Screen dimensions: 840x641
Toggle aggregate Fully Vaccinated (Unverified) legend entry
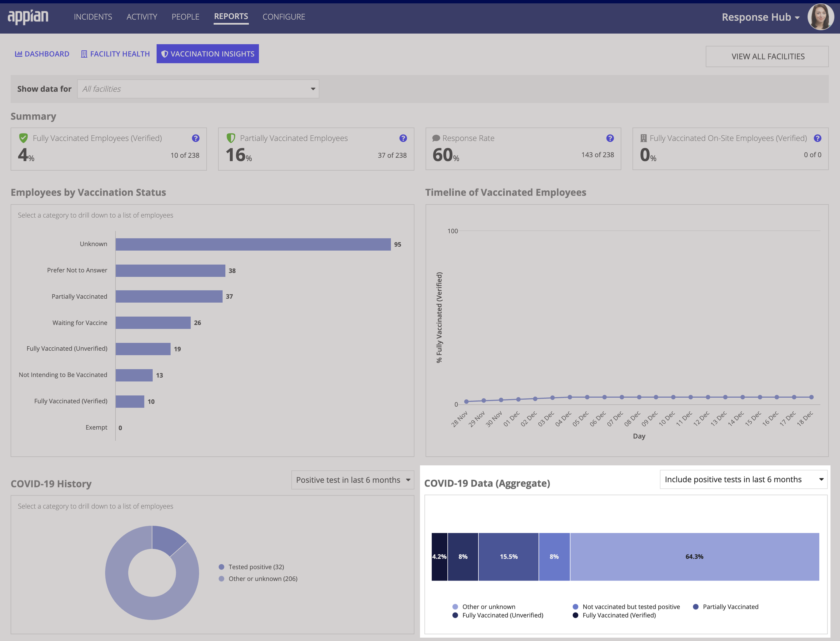click(x=498, y=615)
